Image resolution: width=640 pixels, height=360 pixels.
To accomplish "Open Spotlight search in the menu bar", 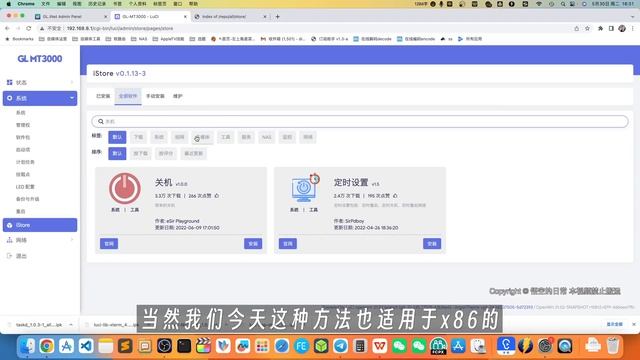I will pos(563,4).
